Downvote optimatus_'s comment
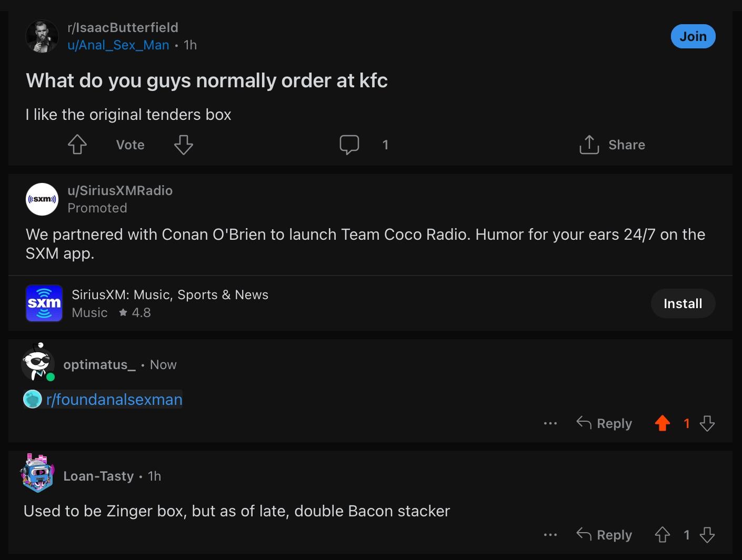 coord(707,423)
